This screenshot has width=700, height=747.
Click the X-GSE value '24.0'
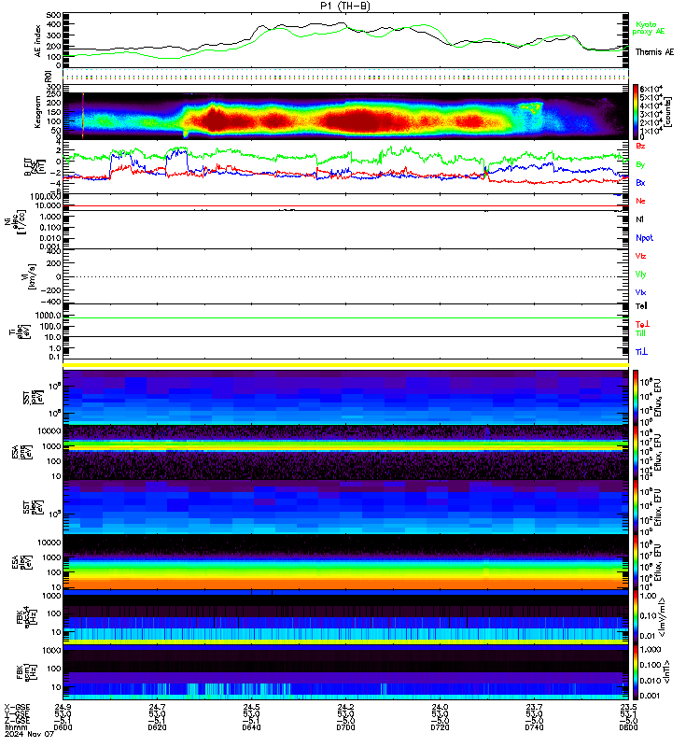440,707
